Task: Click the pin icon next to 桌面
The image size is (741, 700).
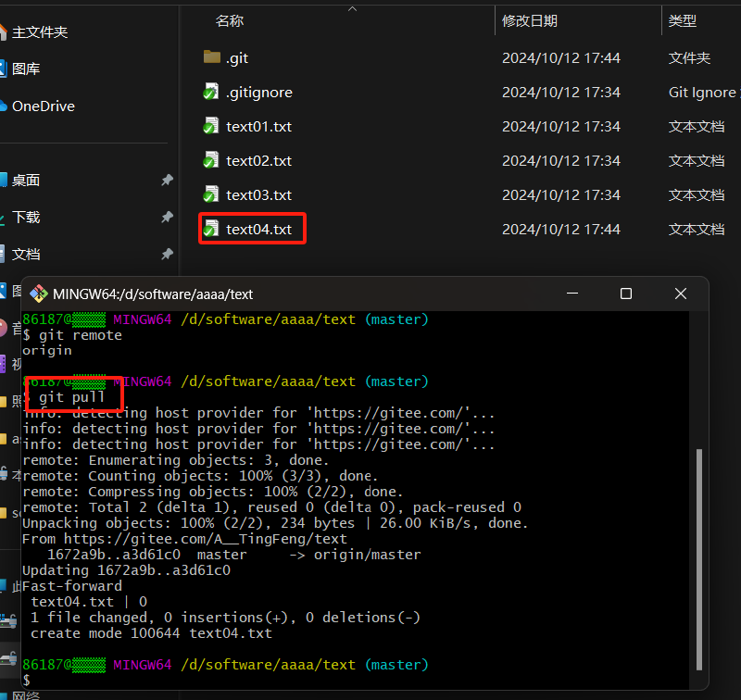Action: pos(167,180)
